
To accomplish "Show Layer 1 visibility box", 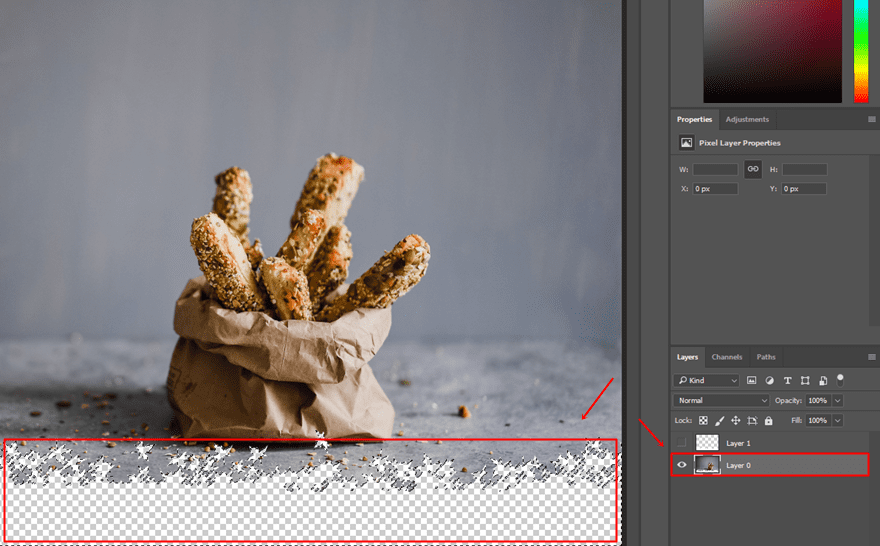I will (681, 443).
